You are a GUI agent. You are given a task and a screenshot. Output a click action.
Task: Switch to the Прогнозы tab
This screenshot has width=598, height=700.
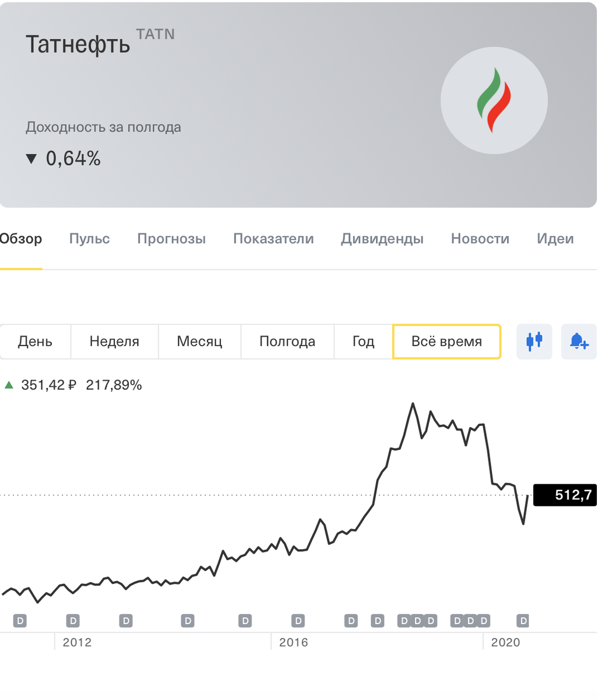171,239
